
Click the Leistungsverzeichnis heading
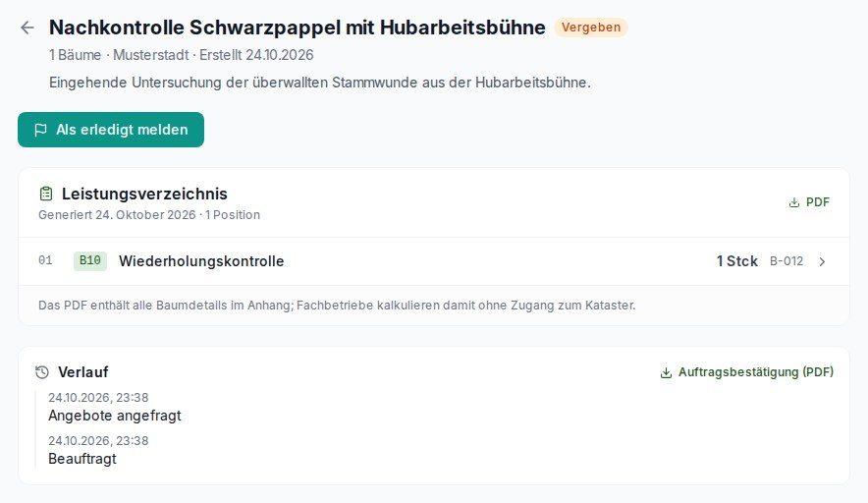144,194
